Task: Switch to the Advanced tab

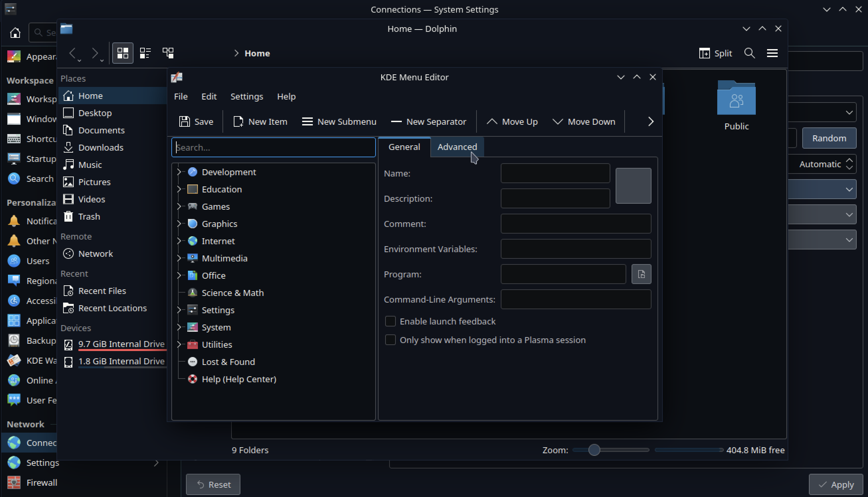Action: 457,147
